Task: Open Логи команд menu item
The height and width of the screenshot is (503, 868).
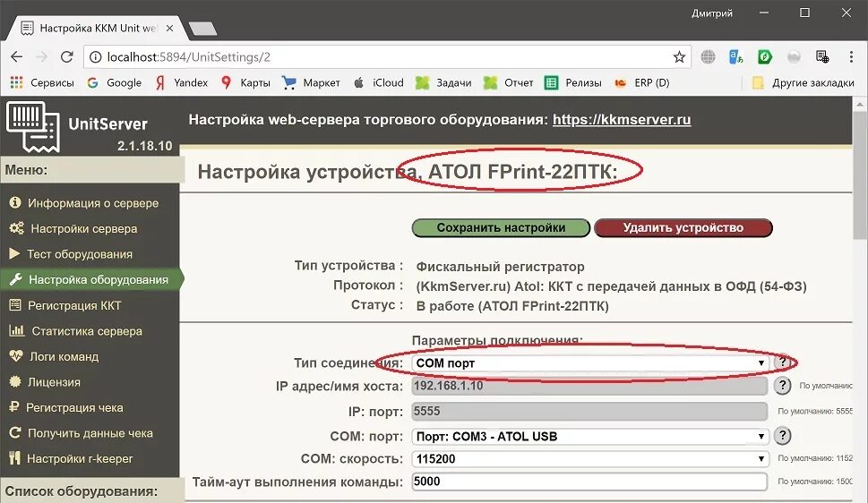Action: 54,356
